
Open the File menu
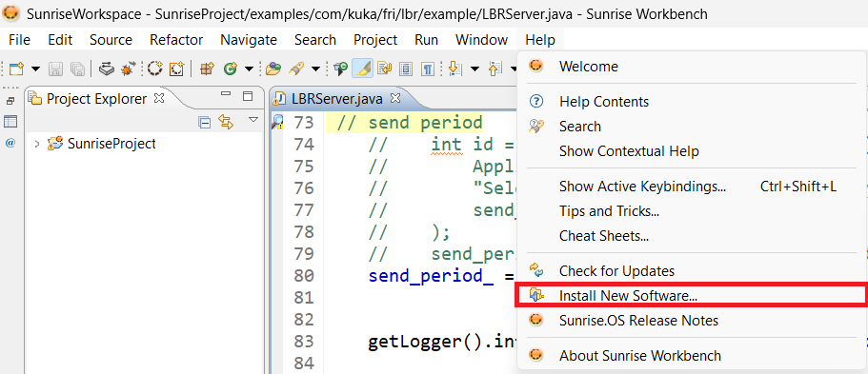(19, 40)
